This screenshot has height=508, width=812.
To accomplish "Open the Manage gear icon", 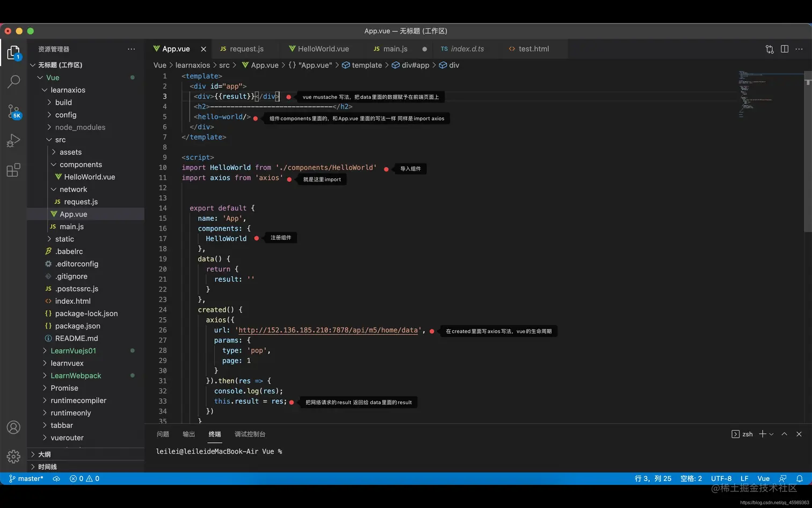I will coord(13,457).
